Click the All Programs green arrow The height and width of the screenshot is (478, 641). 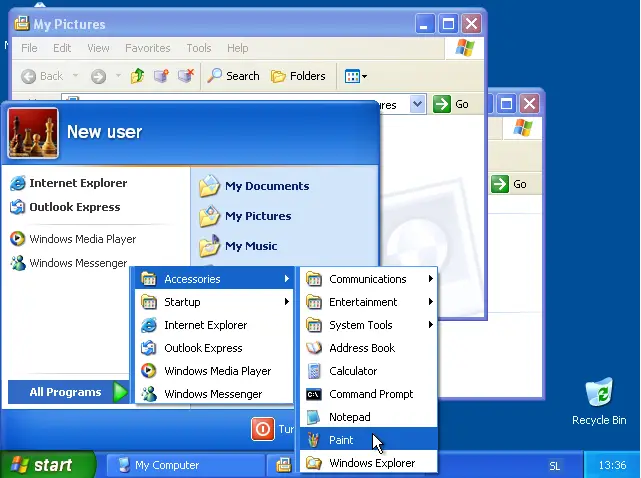pos(120,392)
